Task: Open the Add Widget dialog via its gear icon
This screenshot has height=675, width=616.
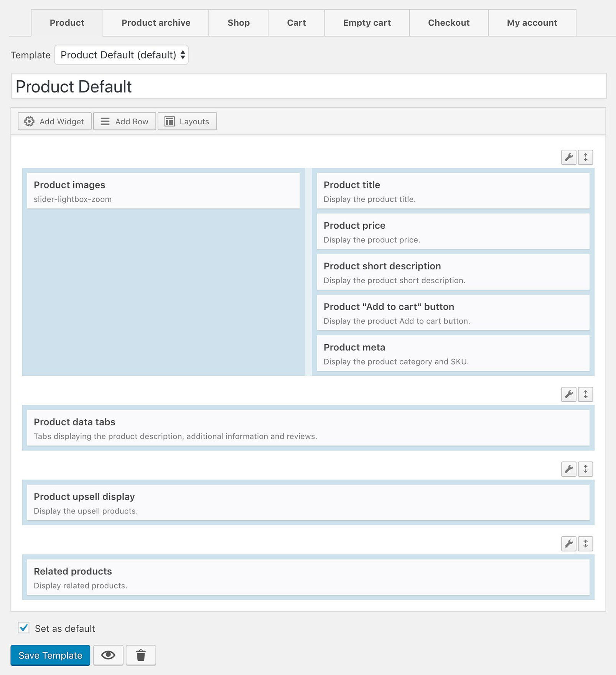Action: pos(30,121)
